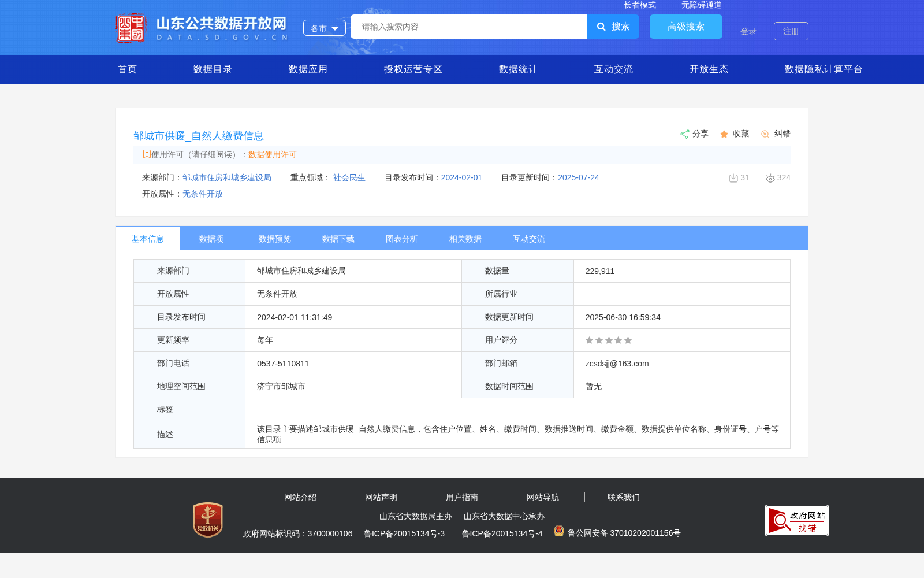Switch to 长者模式 elder mode
924x578 pixels.
640,5
